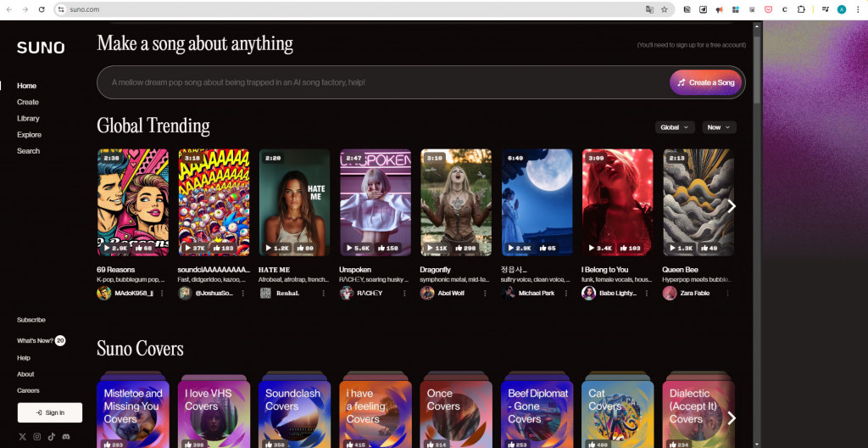
Task: Open the X (Twitter) social link
Action: point(23,437)
